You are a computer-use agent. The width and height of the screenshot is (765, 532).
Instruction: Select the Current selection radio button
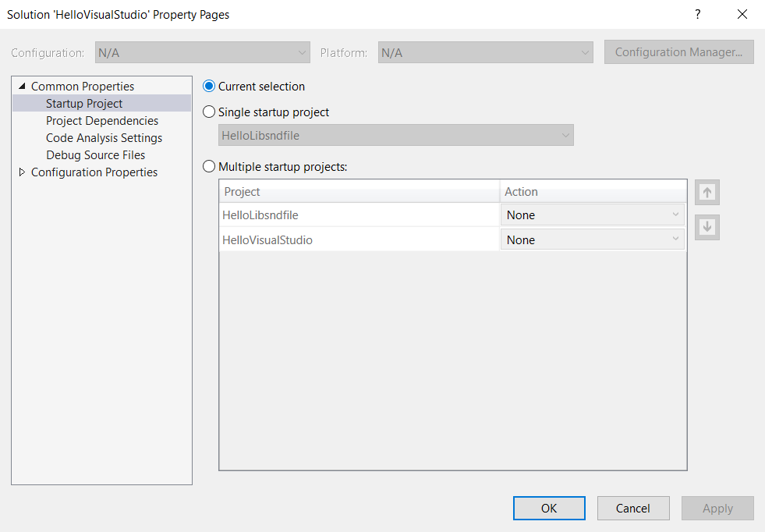point(209,87)
